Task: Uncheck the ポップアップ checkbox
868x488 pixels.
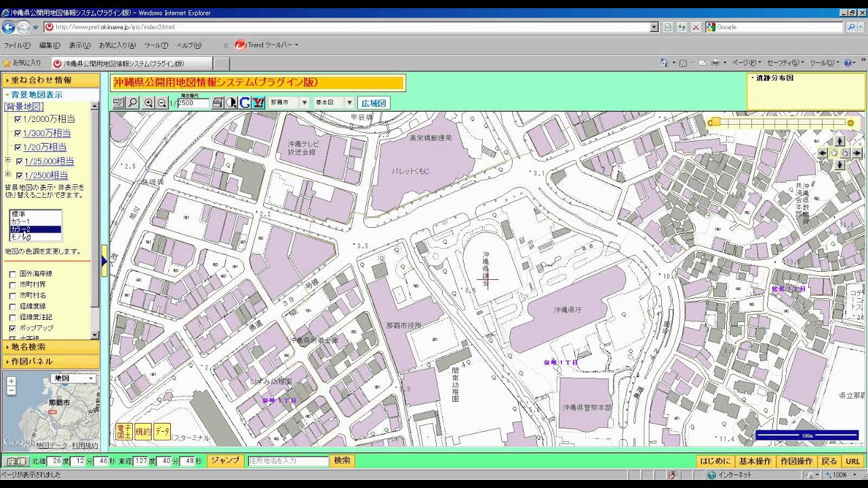Action: coord(12,328)
